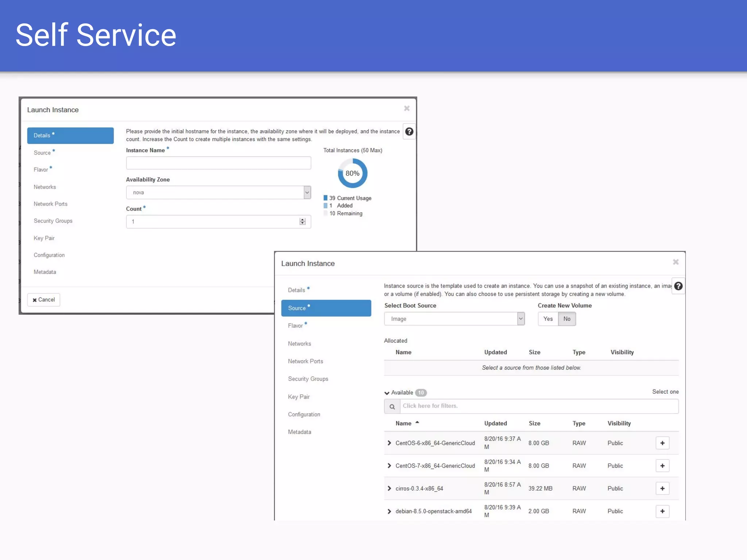Viewport: 747px width, 560px height.
Task: Open the Availability Zone dropdown
Action: pos(307,192)
